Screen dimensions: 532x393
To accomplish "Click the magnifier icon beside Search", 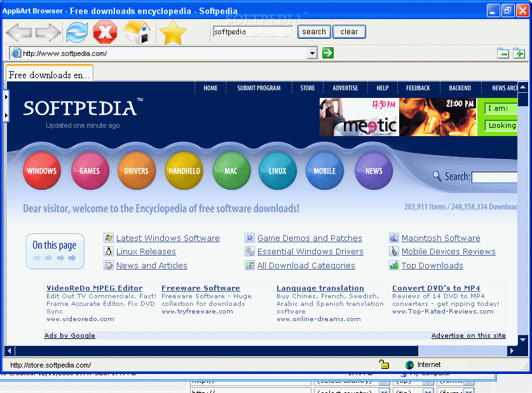I will click(x=437, y=176).
